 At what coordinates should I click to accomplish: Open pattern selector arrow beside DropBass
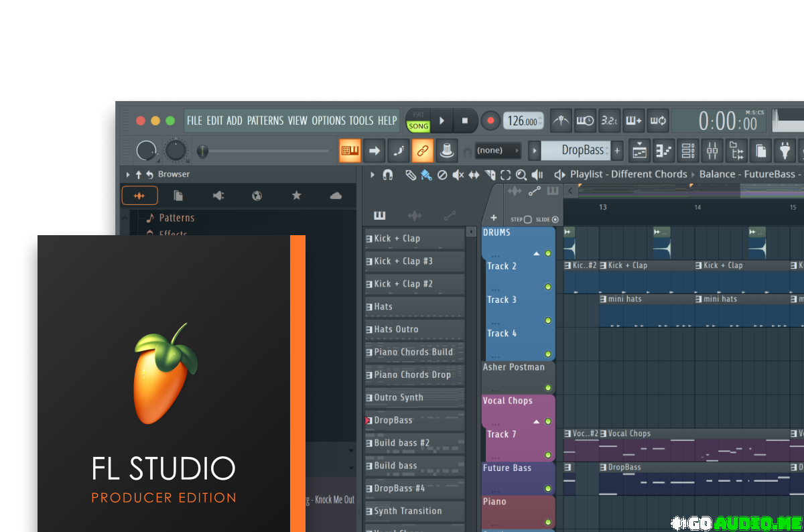[534, 151]
